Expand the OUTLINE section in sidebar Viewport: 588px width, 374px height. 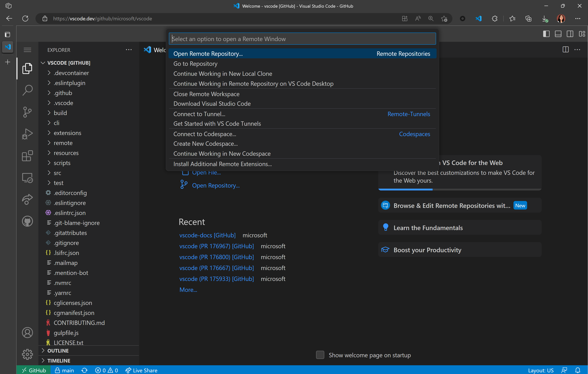point(43,350)
